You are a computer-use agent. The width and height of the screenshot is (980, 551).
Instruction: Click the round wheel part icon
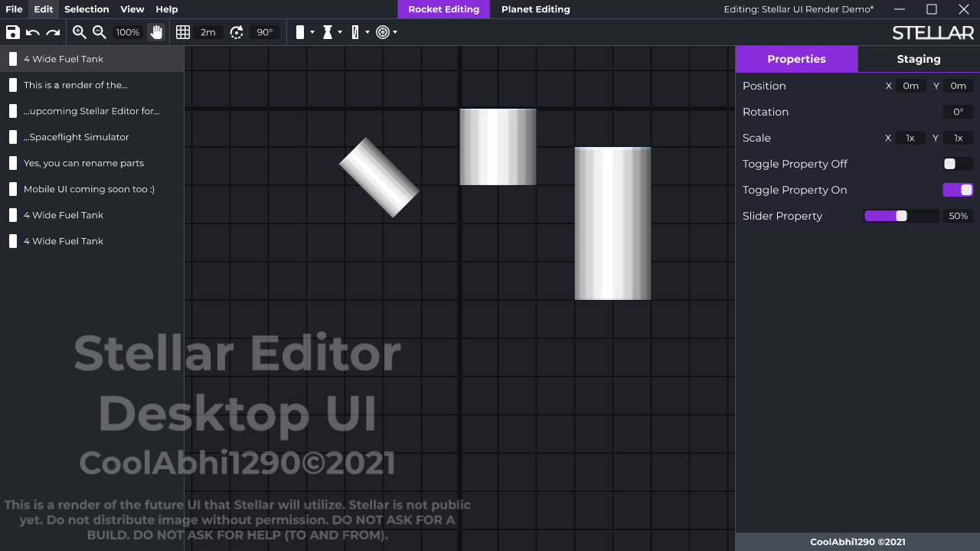pyautogui.click(x=383, y=32)
